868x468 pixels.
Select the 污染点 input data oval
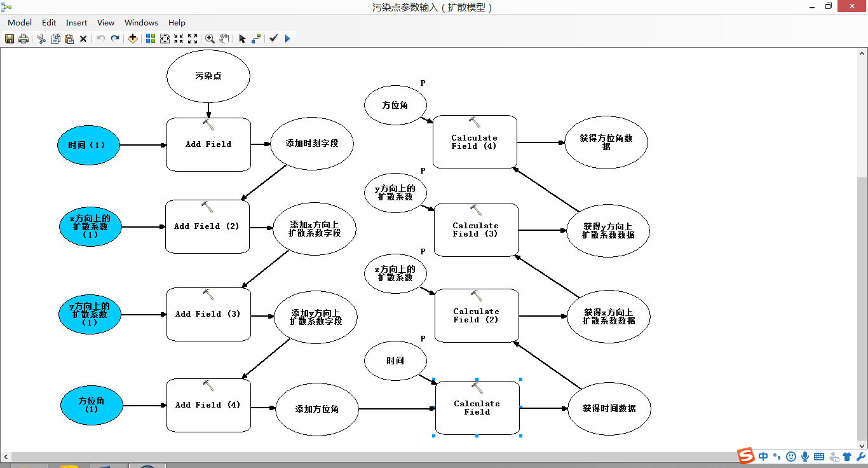208,76
